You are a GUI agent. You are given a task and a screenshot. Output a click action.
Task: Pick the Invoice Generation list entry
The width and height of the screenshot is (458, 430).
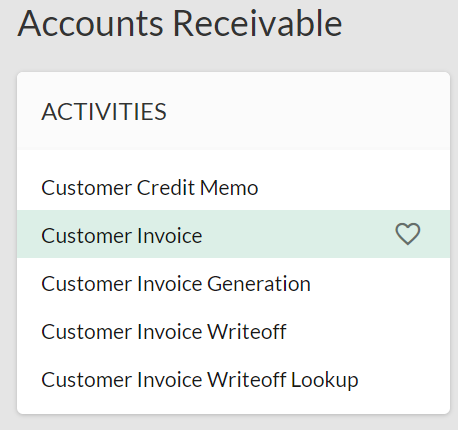176,284
